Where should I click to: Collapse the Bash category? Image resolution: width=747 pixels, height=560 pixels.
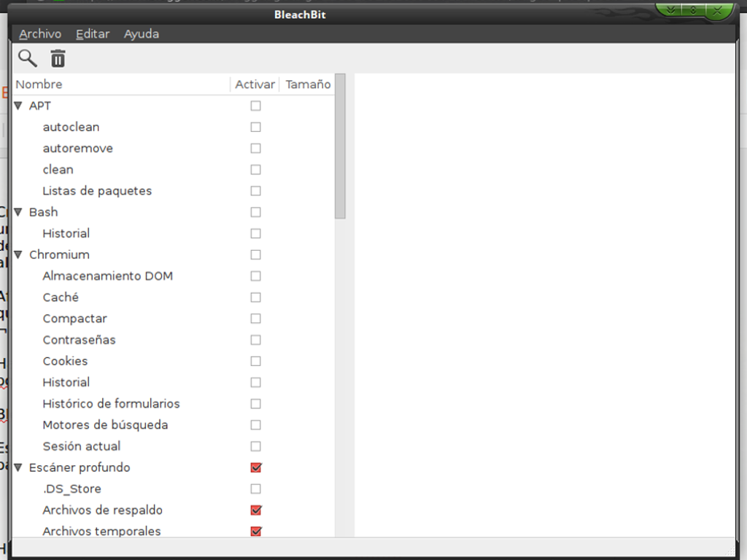point(18,211)
